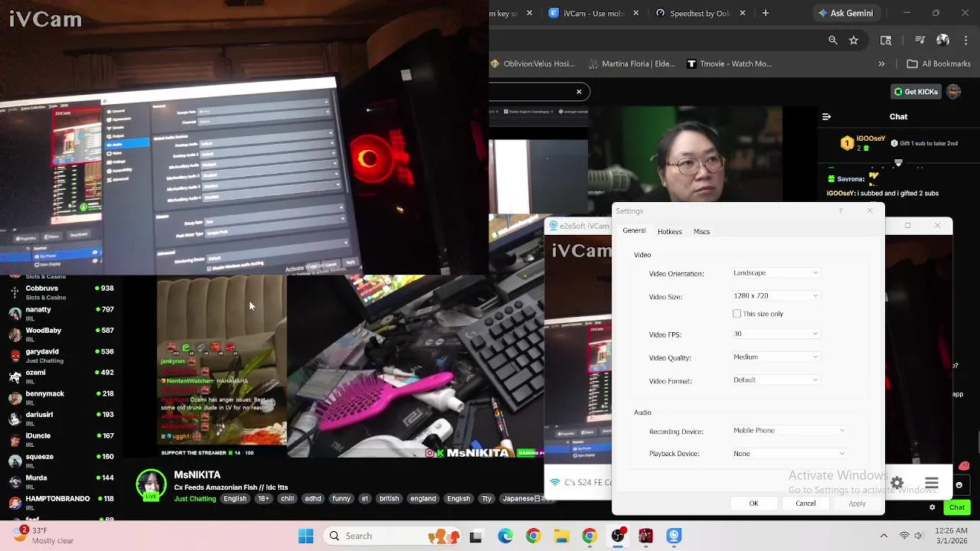The image size is (980, 551).
Task: Click the 'adhd' stream tag
Action: pyautogui.click(x=313, y=499)
